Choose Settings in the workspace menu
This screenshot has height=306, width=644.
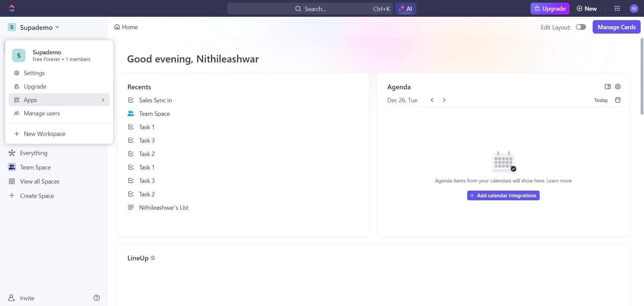click(35, 73)
